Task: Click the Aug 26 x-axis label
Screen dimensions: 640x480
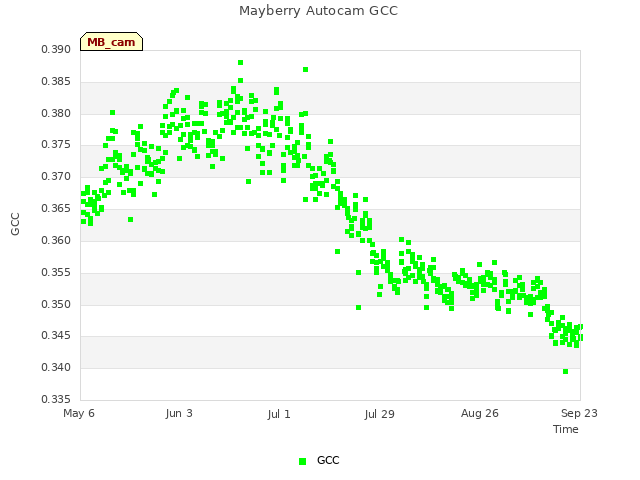Action: (480, 413)
